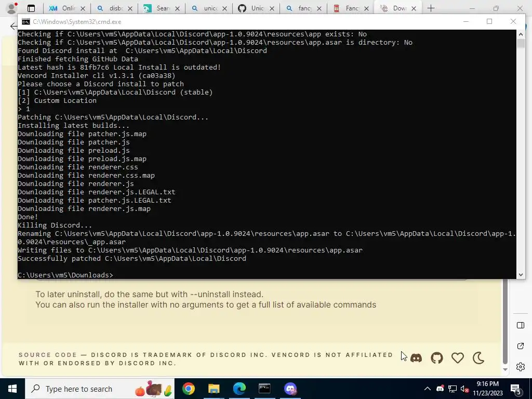Screen dimensions: 532x399
Task: Open the notification center icon
Action: 516,389
